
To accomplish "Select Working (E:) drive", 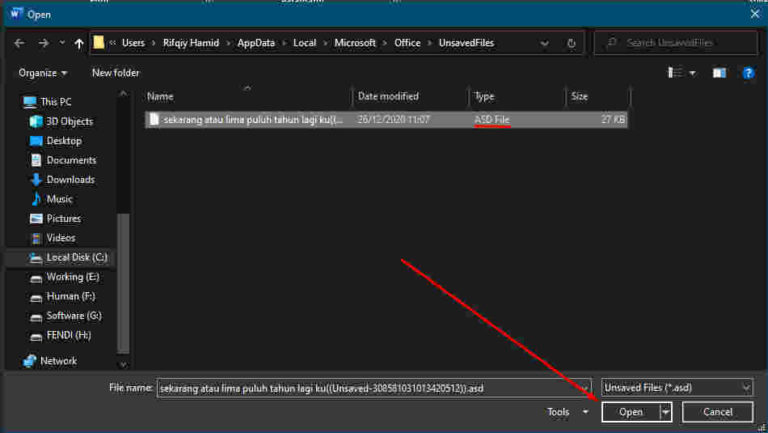I will tap(65, 277).
